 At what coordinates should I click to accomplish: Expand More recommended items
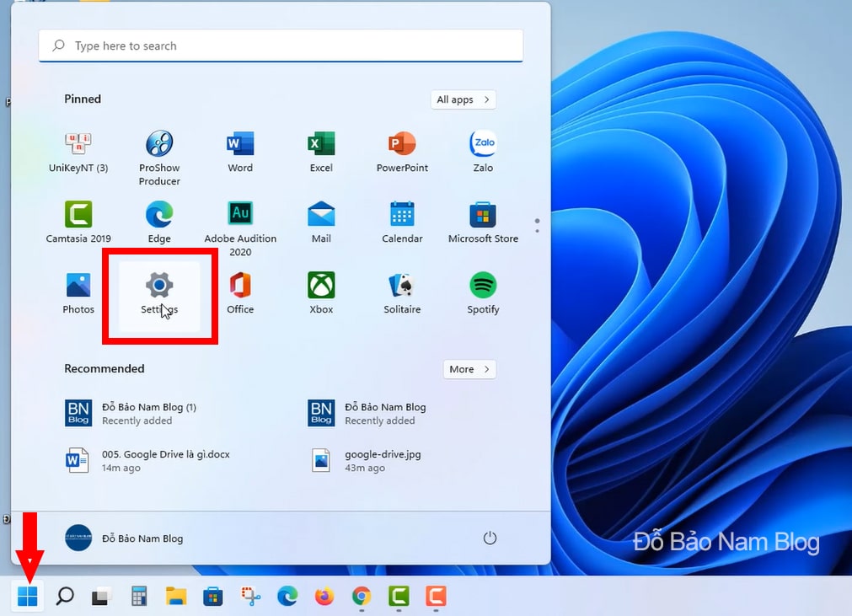point(469,369)
